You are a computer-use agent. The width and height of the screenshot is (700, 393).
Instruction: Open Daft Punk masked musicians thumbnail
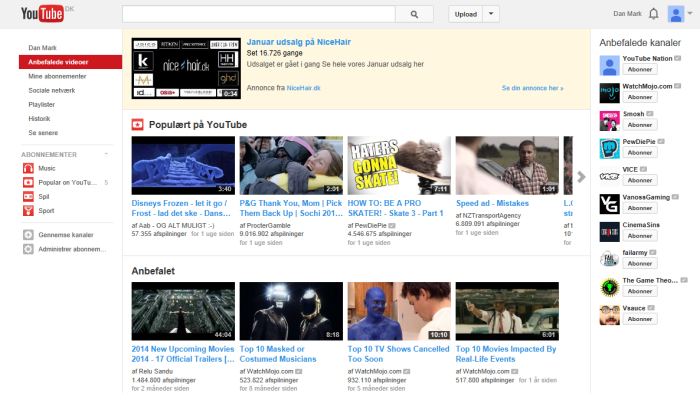click(291, 311)
